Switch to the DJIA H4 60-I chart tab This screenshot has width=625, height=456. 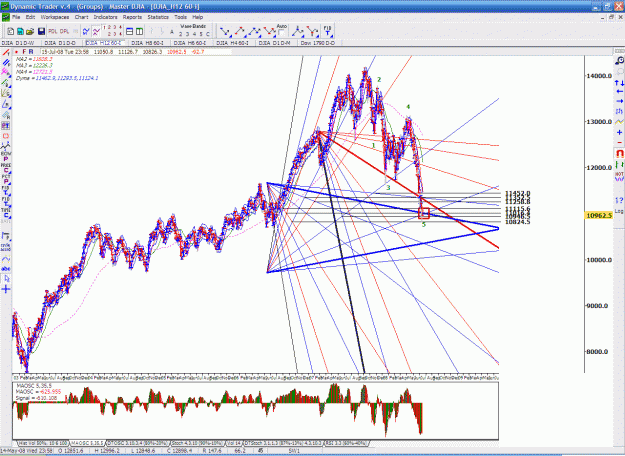(x=233, y=43)
